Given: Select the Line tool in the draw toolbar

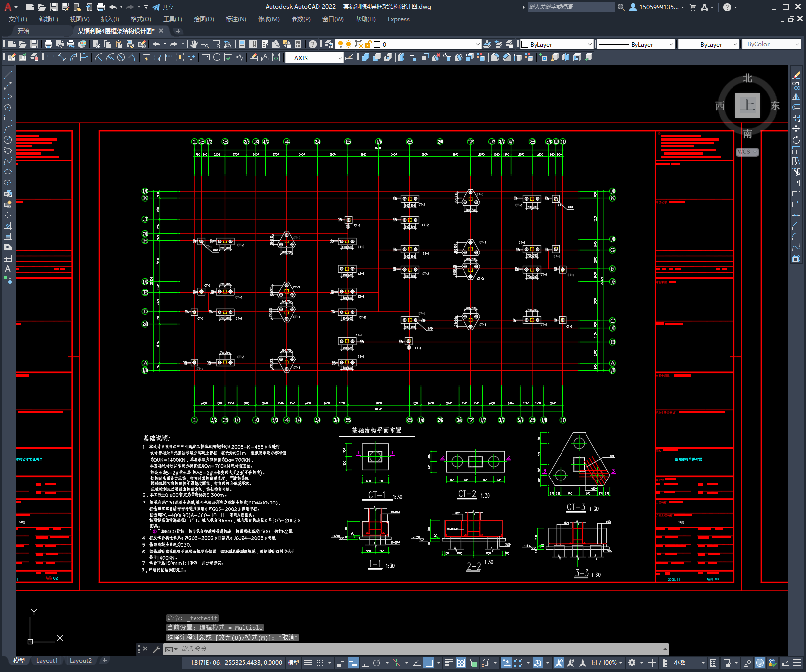Looking at the screenshot, I should point(8,75).
